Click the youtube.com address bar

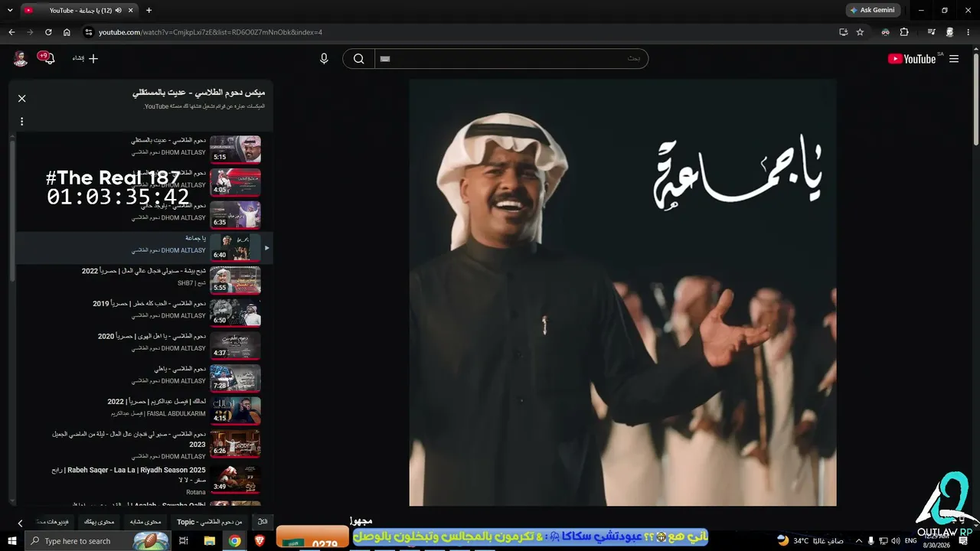(459, 32)
